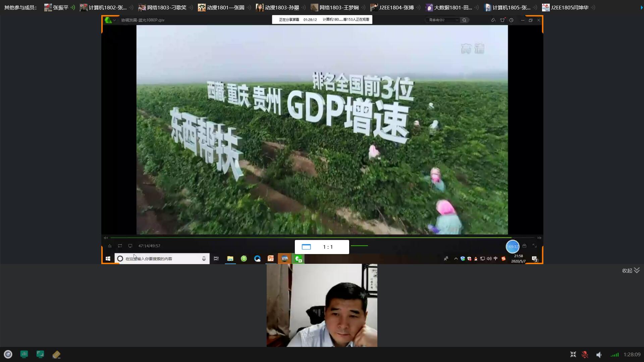
Task: Open the player logo dropdown arrow
Action: (x=114, y=20)
